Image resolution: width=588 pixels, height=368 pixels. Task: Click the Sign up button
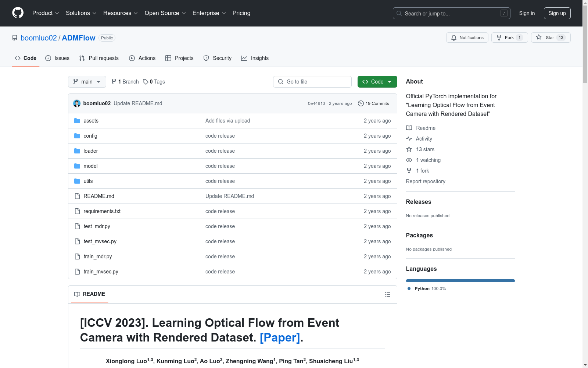click(x=557, y=13)
